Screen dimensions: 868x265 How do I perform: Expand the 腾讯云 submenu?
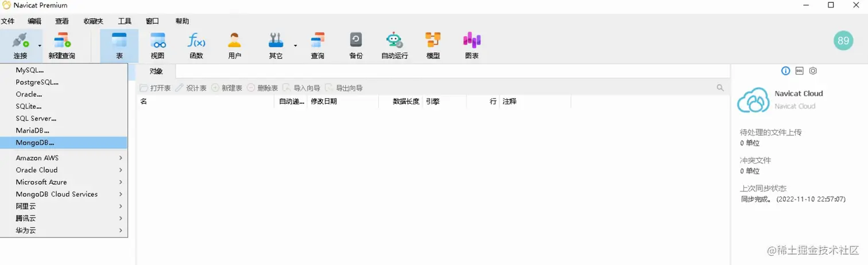[121, 218]
